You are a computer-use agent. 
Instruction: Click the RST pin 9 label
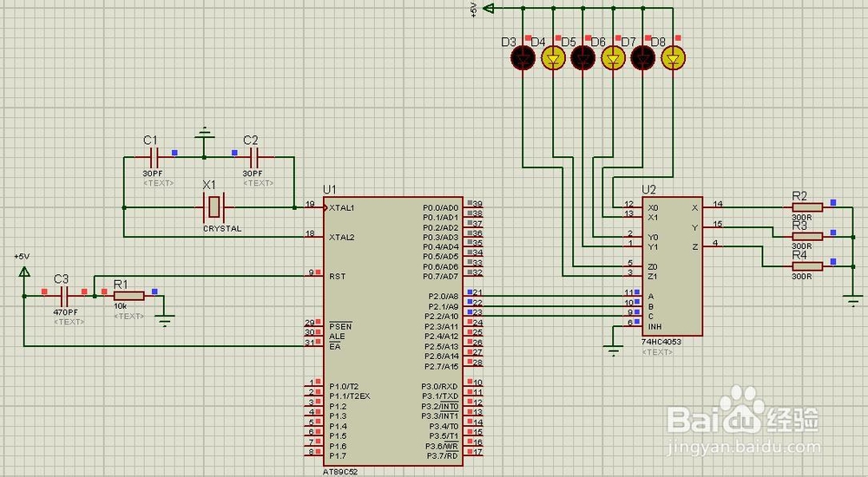click(x=337, y=276)
